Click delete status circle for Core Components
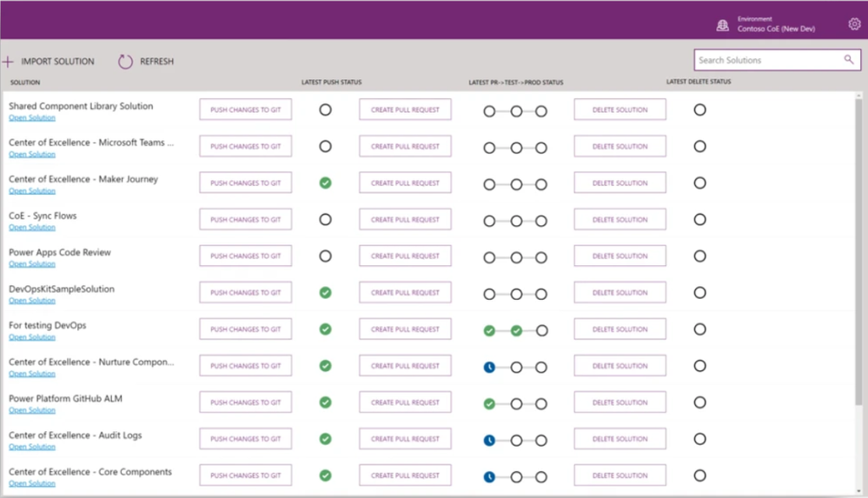The height and width of the screenshot is (498, 868). (699, 475)
